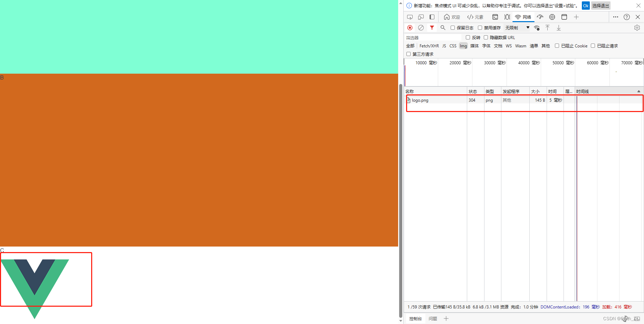This screenshot has height=324, width=644.
Task: Enable 禁用缓存 disable cache checkbox
Action: 480,28
